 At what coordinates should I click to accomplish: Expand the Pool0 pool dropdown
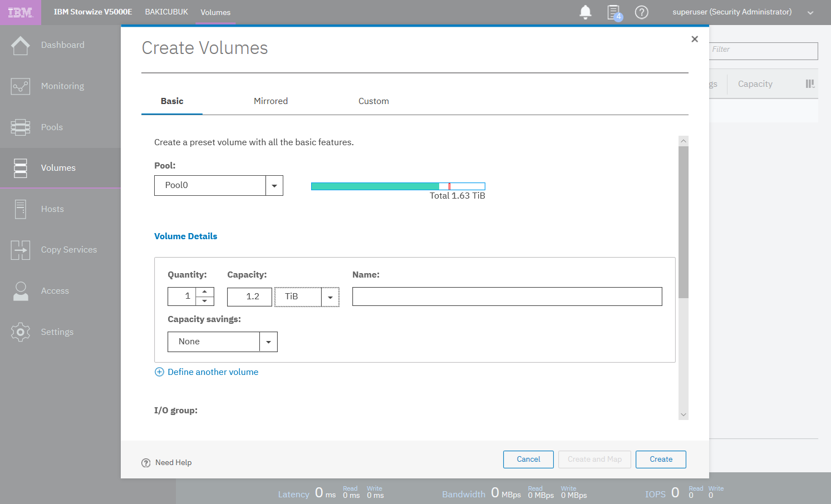coord(274,186)
